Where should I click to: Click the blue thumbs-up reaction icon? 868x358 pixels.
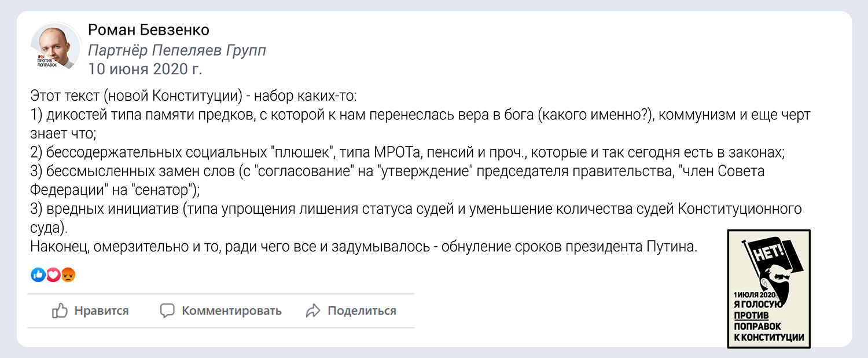pyautogui.click(x=38, y=275)
